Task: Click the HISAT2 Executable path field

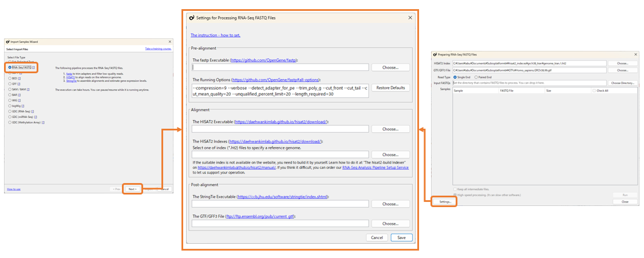Action: pos(280,129)
